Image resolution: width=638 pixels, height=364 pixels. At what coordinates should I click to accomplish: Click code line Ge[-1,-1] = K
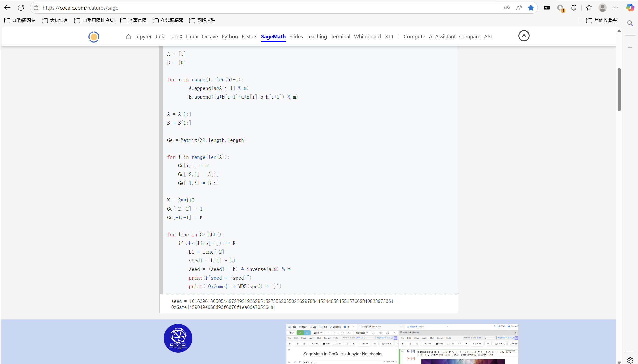pyautogui.click(x=185, y=217)
